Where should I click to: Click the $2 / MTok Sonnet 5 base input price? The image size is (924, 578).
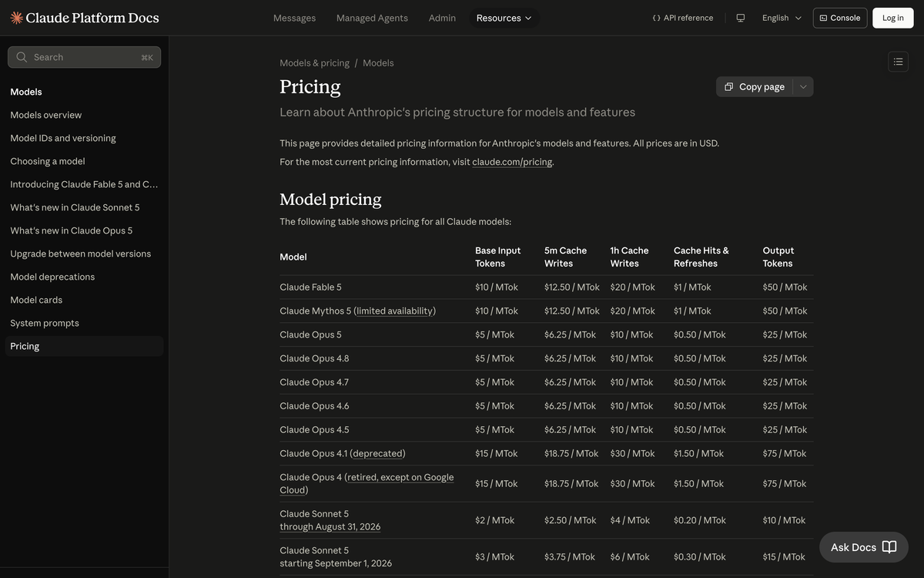pyautogui.click(x=495, y=521)
